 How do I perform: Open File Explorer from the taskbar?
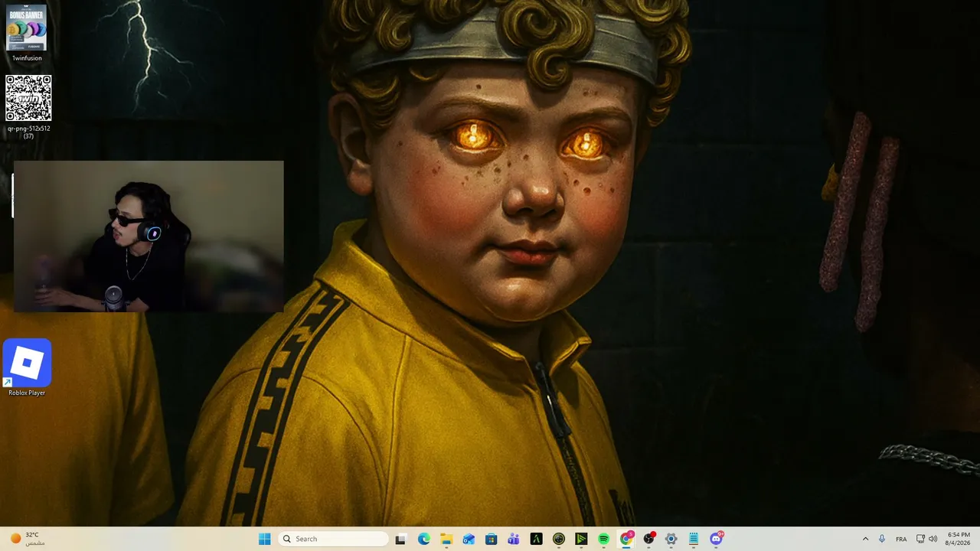pos(446,539)
